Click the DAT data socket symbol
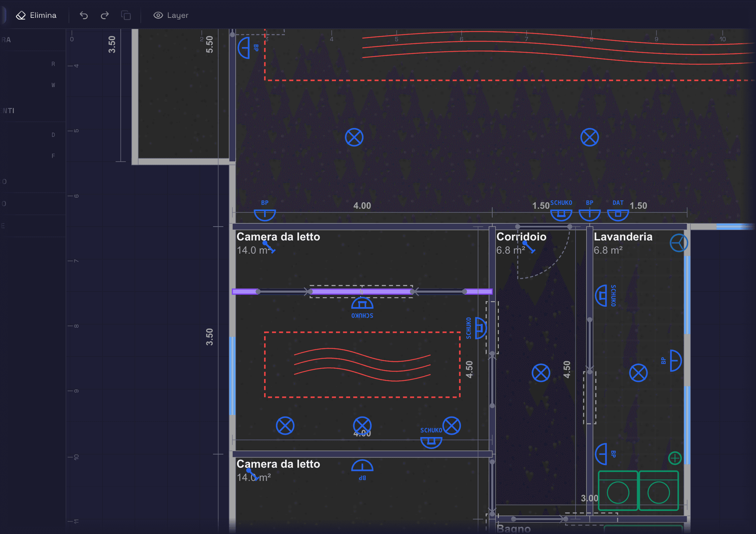Viewport: 756px width, 534px height. tap(618, 214)
